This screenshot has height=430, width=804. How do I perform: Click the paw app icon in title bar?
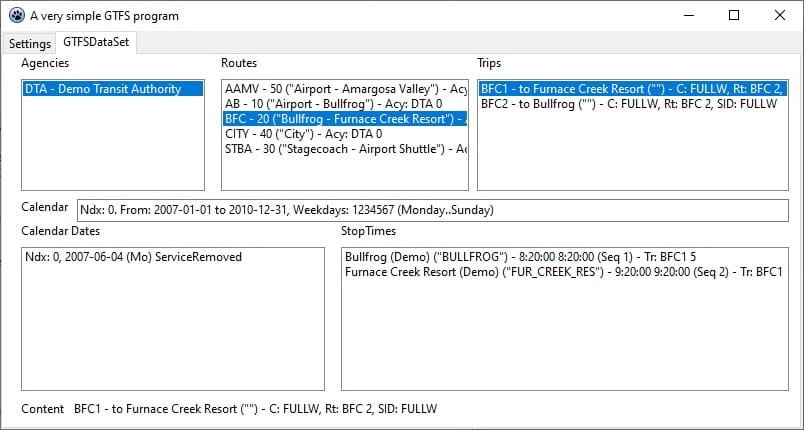pyautogui.click(x=17, y=15)
